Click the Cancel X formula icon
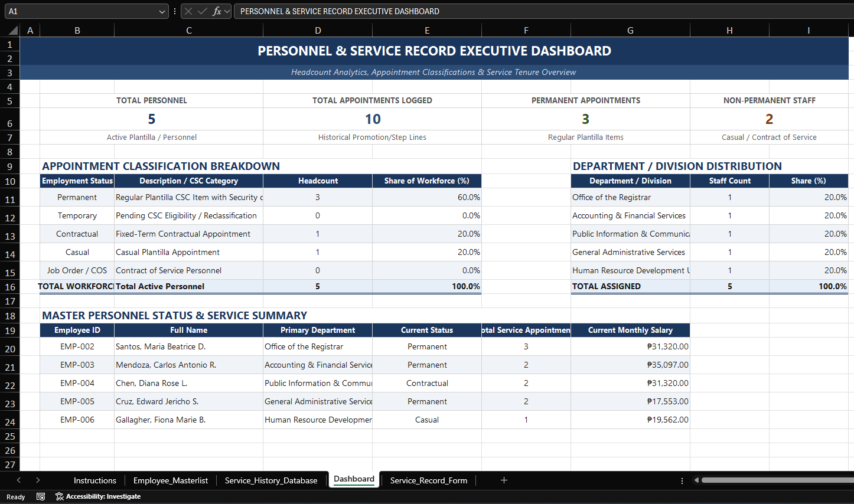 click(x=188, y=11)
